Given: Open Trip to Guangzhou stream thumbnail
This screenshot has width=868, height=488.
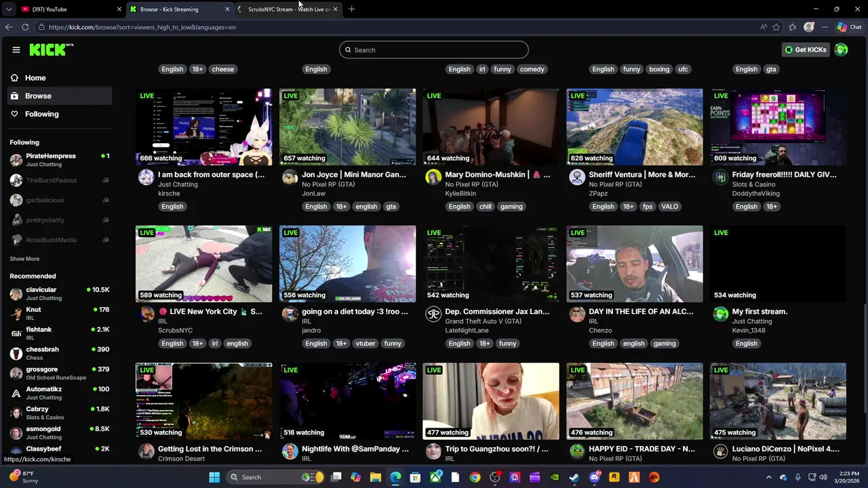Looking at the screenshot, I should point(491,401).
